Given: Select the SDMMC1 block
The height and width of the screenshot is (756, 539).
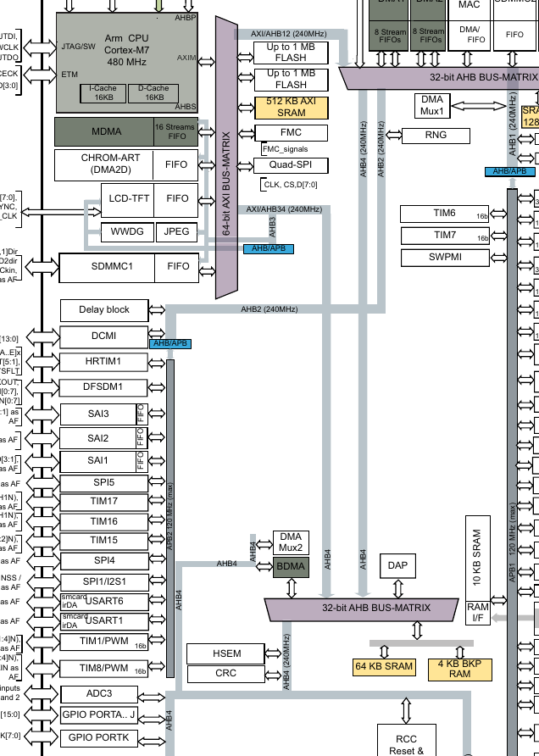Looking at the screenshot, I should (107, 267).
